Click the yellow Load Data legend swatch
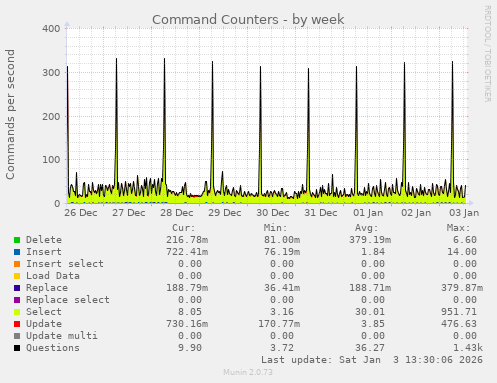497x383 pixels. coord(17,276)
